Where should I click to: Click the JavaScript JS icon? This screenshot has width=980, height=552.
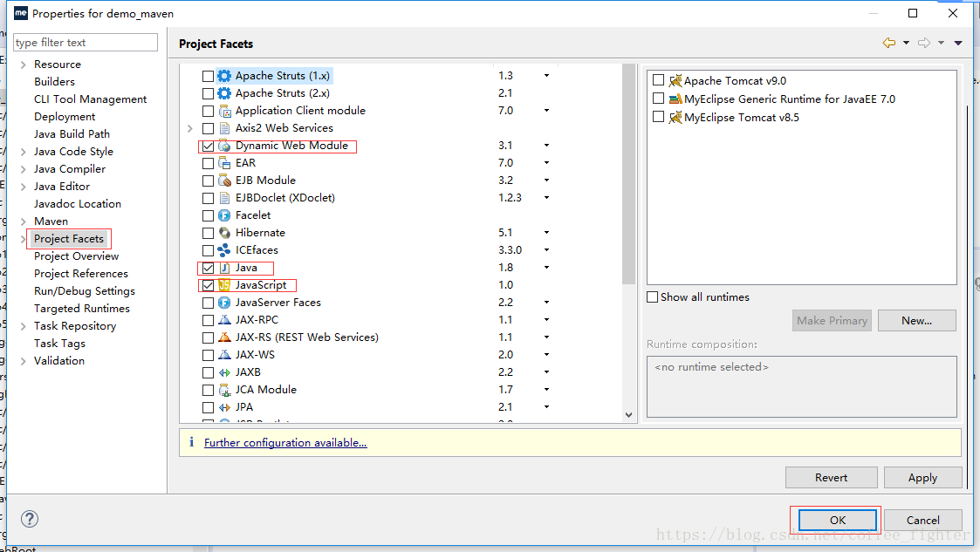tap(224, 285)
